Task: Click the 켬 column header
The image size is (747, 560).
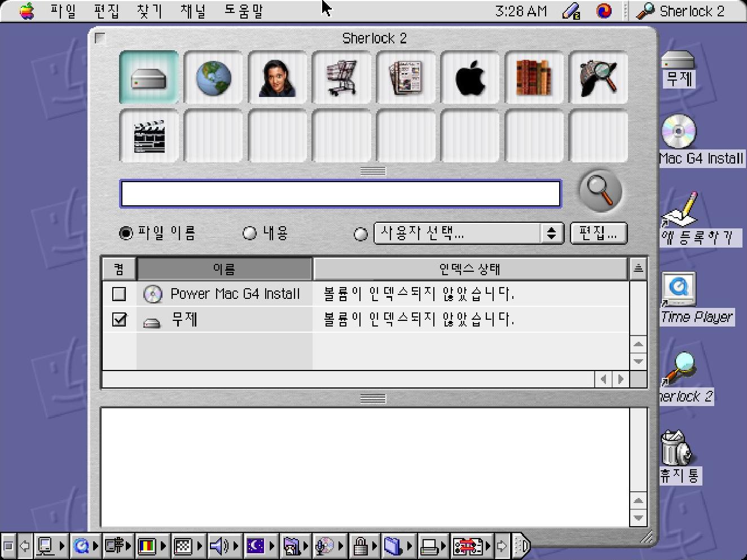Action: tap(119, 269)
